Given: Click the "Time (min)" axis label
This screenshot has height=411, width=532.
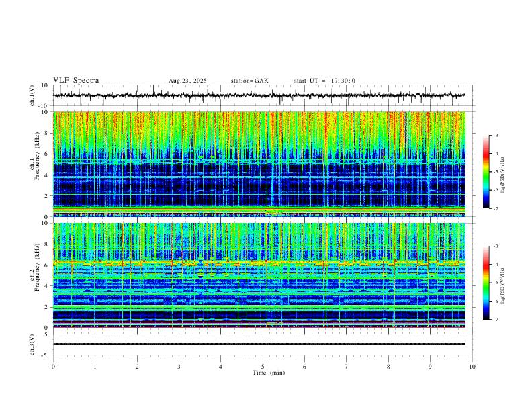Looking at the screenshot, I should pos(269,373).
